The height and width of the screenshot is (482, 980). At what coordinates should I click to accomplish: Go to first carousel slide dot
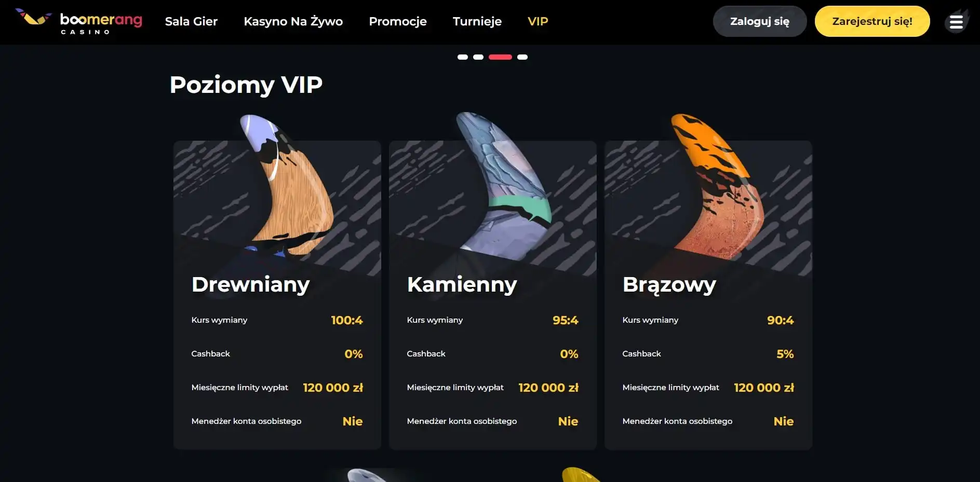pyautogui.click(x=463, y=57)
